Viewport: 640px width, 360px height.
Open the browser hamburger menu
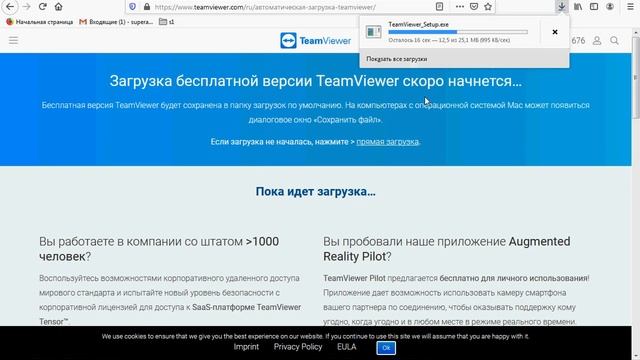click(x=630, y=7)
